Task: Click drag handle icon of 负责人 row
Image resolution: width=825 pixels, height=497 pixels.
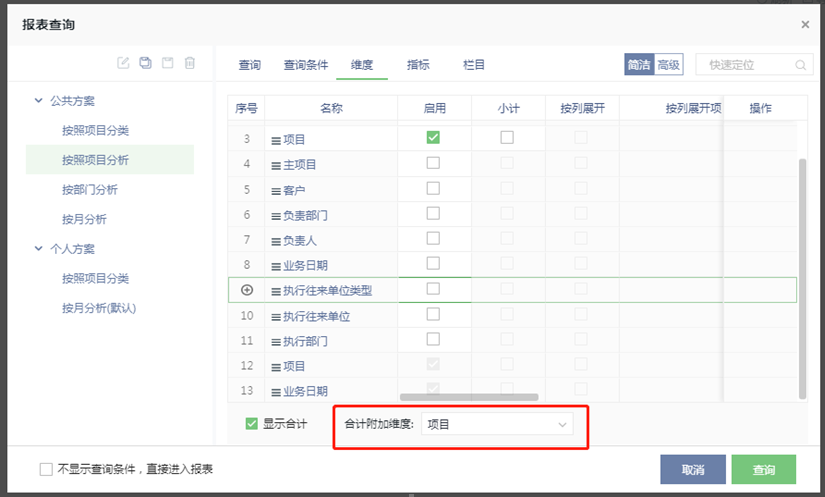Action: tap(276, 241)
